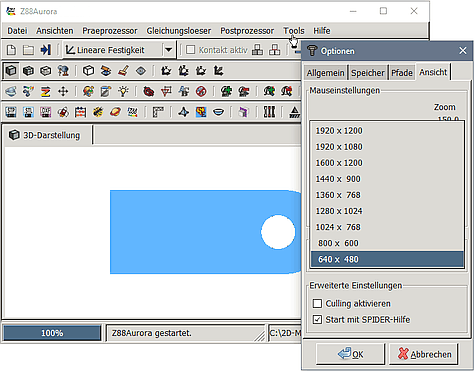
Task: Select the Ansicht tab in Optionen
Action: [433, 72]
